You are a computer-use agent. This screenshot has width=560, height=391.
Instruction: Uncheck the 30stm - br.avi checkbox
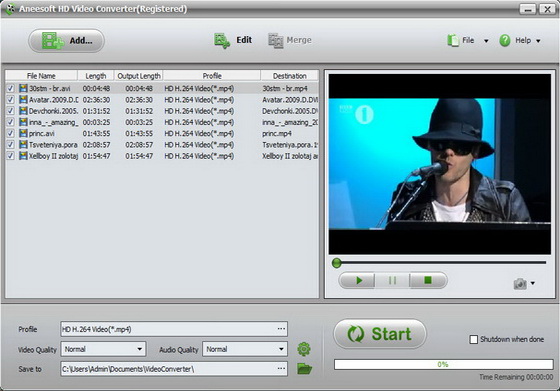point(11,88)
